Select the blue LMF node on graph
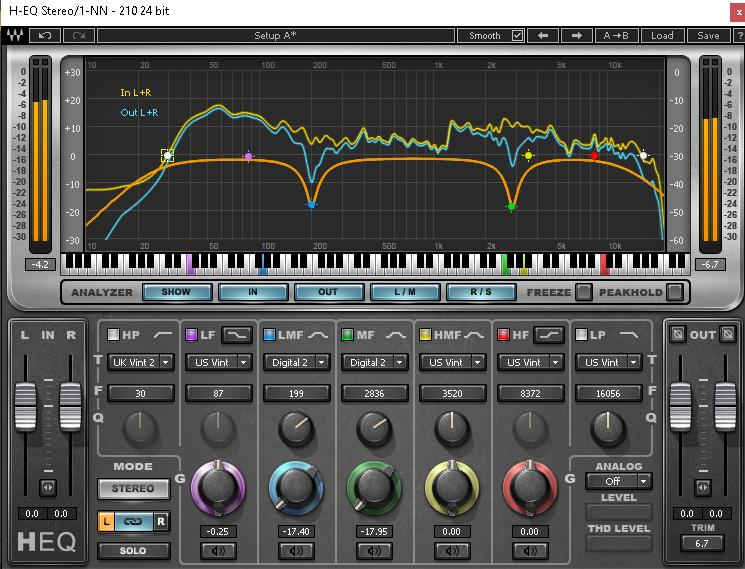The height and width of the screenshot is (569, 745). pyautogui.click(x=312, y=205)
